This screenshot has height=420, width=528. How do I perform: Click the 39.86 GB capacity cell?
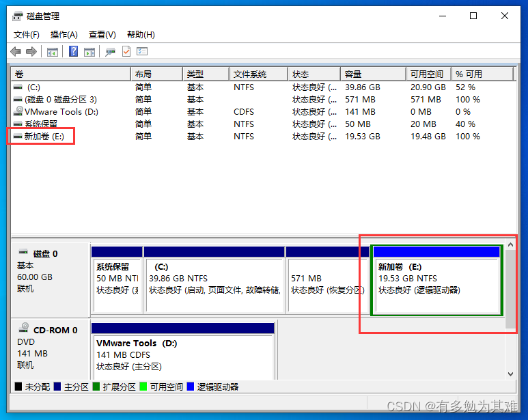tap(362, 87)
